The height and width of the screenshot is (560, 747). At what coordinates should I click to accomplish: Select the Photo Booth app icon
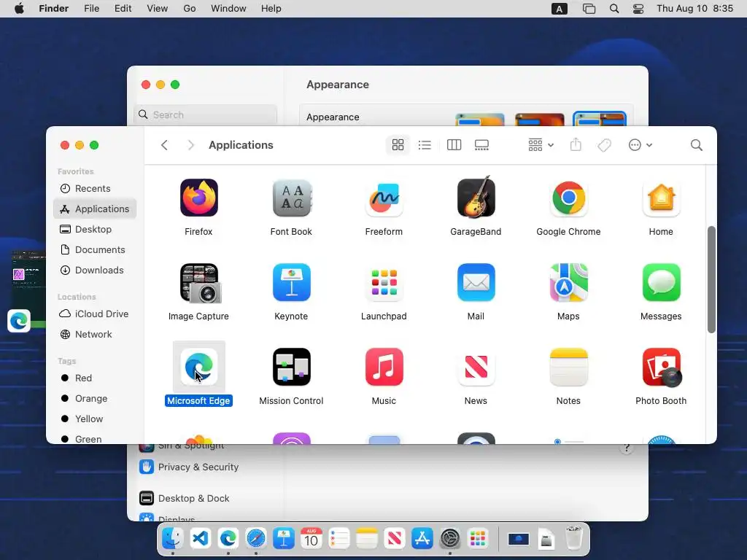[x=662, y=367]
